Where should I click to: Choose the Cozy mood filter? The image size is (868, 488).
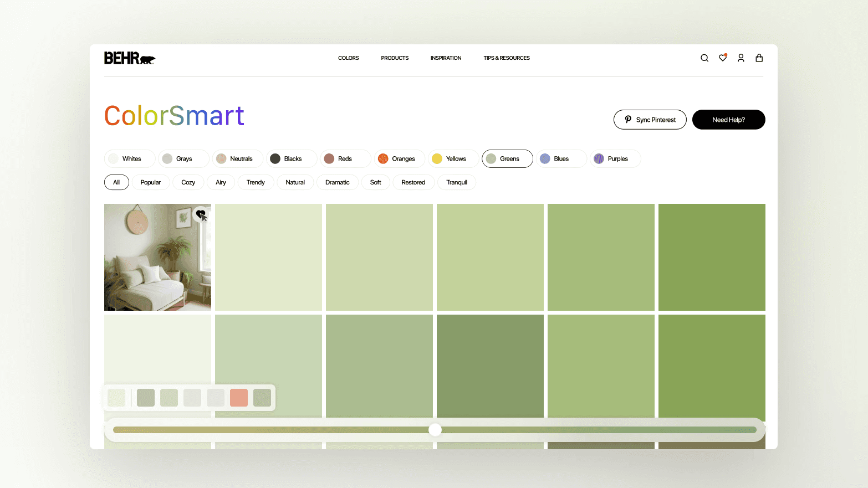[x=188, y=182]
